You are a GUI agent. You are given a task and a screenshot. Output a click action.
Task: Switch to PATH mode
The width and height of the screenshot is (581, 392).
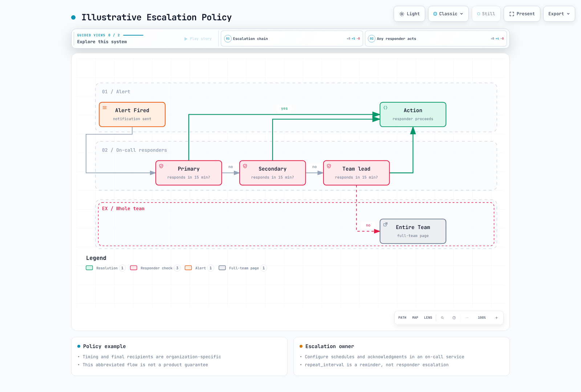pos(402,318)
